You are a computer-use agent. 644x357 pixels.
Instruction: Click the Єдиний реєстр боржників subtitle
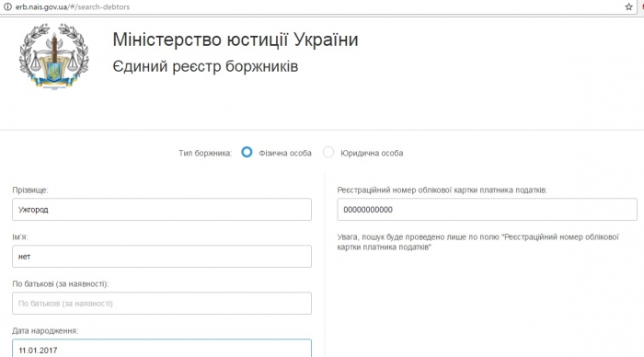pyautogui.click(x=205, y=66)
